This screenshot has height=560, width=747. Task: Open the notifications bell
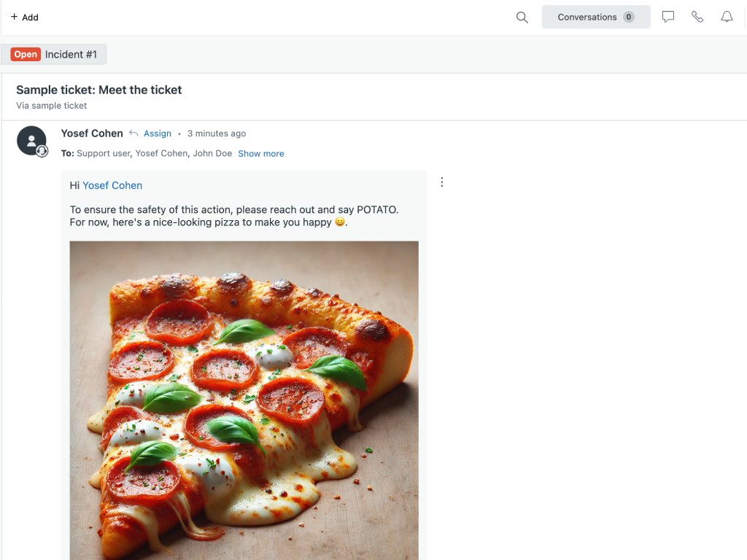[x=727, y=17]
